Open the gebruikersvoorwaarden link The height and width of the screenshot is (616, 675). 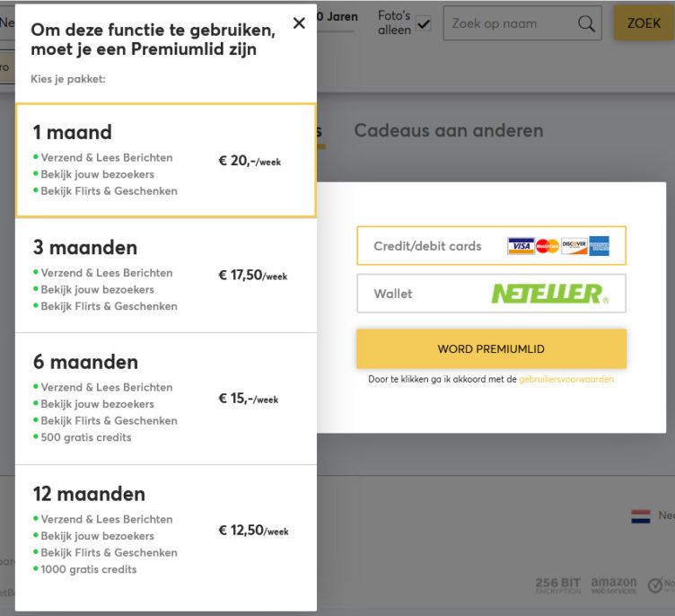[566, 380]
